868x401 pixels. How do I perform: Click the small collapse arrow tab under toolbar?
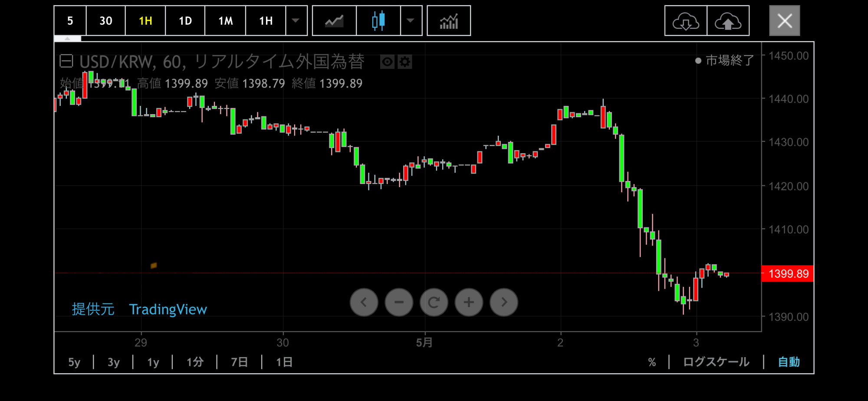67,39
